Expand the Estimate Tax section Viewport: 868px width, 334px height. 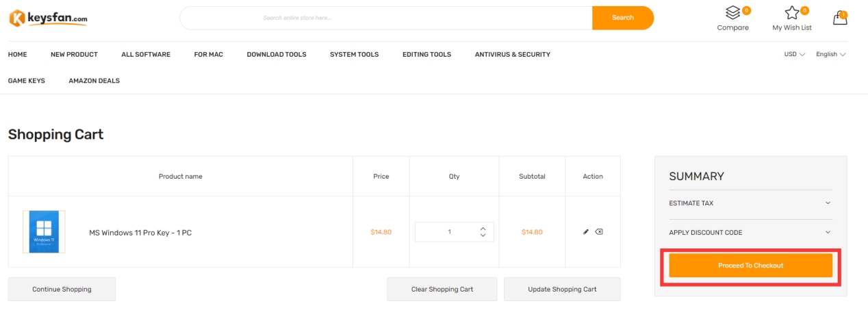(751, 203)
